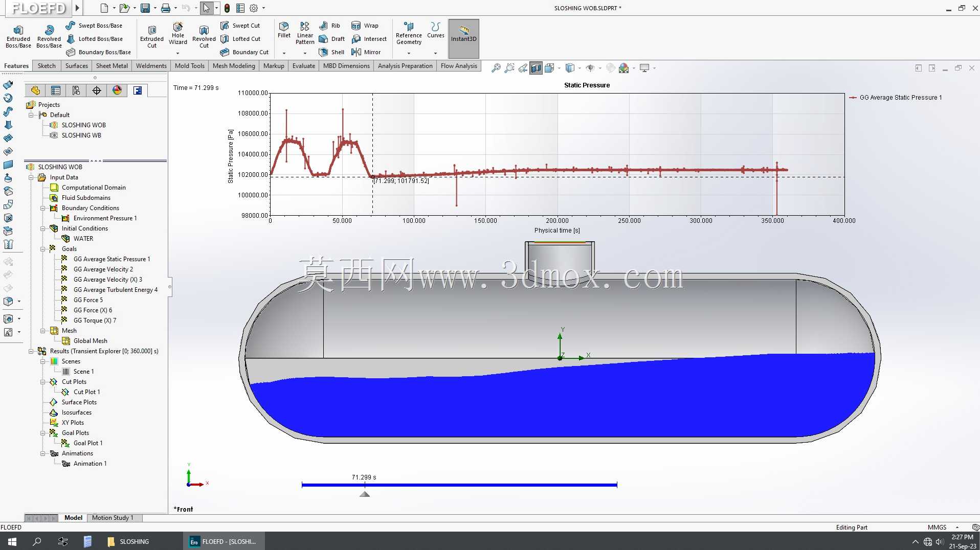Select the Extruded Boss/Base tool
Screen dimensions: 980x550
pyautogui.click(x=18, y=37)
